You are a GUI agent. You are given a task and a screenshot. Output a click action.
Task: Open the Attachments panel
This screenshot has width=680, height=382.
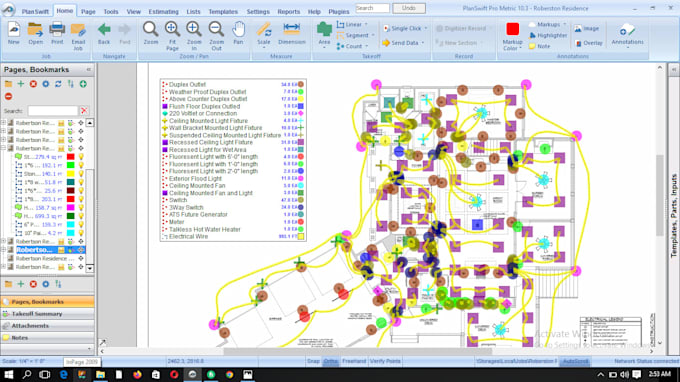coord(47,326)
